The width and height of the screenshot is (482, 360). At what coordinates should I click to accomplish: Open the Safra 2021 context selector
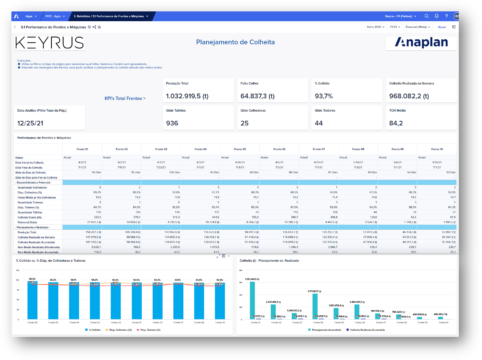click(x=376, y=27)
